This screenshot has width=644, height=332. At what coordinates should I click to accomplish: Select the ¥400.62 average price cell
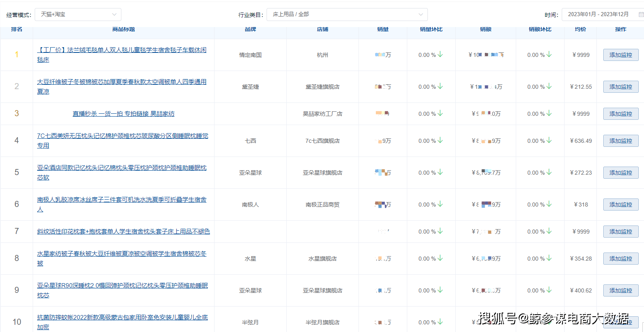tap(581, 290)
